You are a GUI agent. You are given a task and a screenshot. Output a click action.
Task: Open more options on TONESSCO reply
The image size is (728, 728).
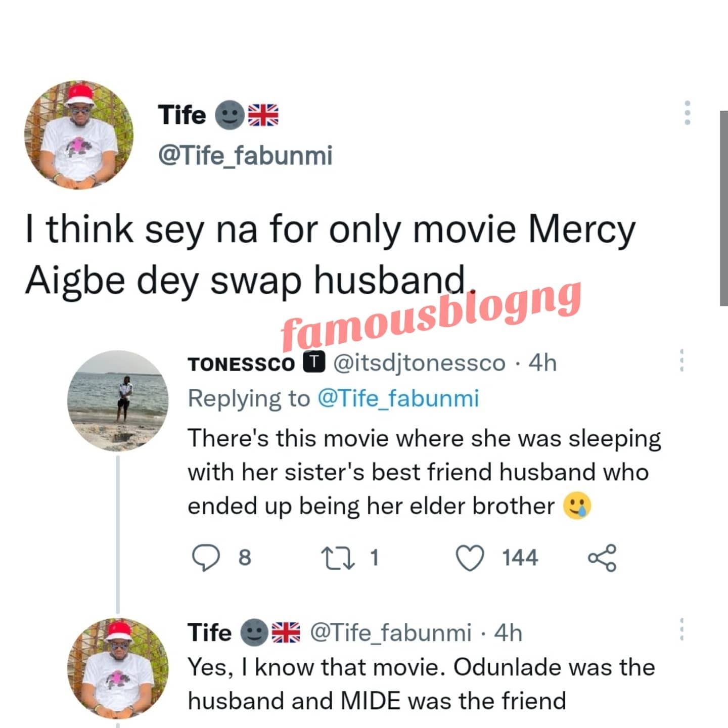(681, 360)
